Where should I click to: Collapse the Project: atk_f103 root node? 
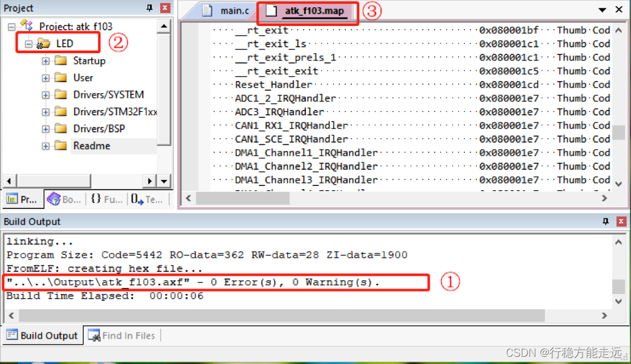[x=11, y=27]
